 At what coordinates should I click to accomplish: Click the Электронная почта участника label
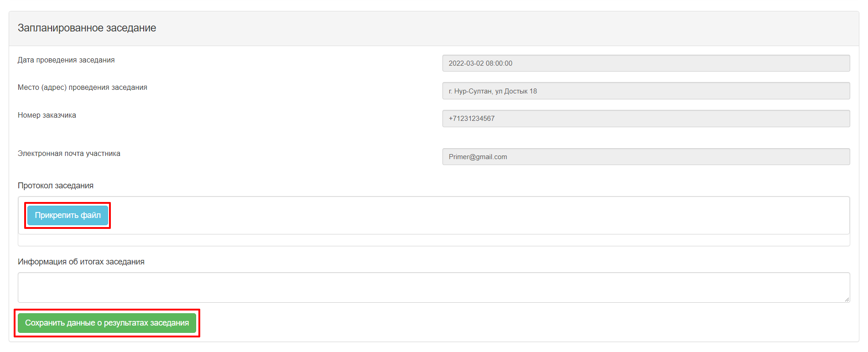[69, 154]
